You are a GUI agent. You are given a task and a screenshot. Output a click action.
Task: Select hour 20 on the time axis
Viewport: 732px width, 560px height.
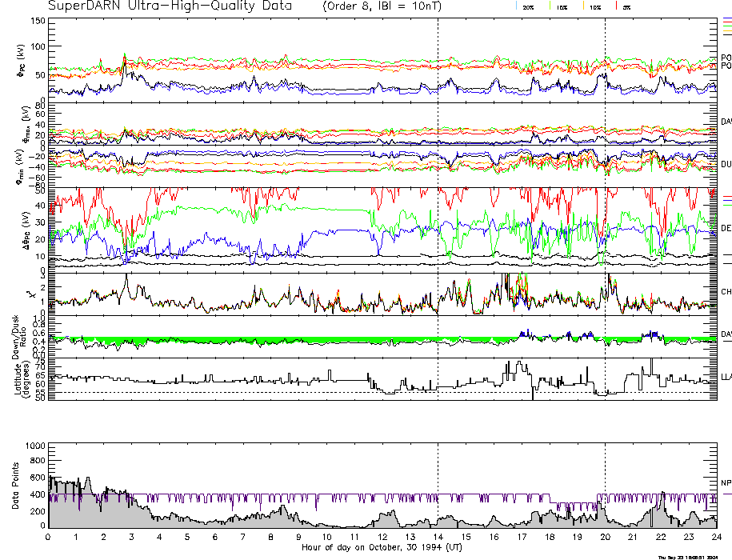point(605,538)
